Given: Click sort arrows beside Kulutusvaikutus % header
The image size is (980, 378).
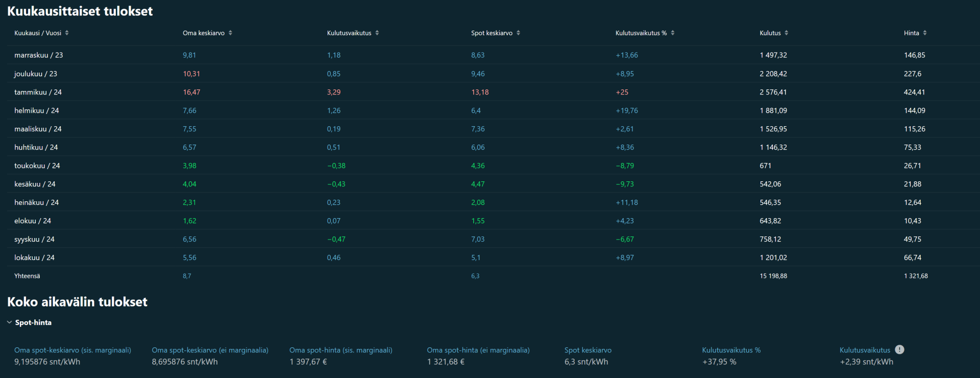Looking at the screenshot, I should click(673, 33).
